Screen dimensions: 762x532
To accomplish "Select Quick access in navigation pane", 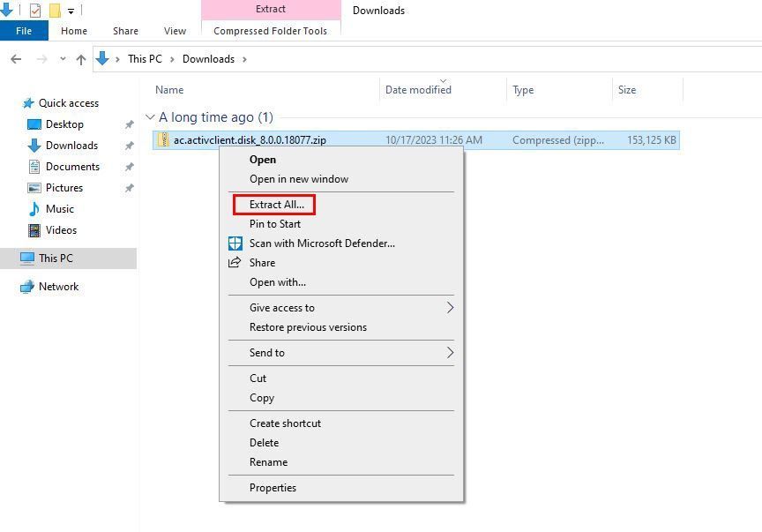I will click(69, 103).
